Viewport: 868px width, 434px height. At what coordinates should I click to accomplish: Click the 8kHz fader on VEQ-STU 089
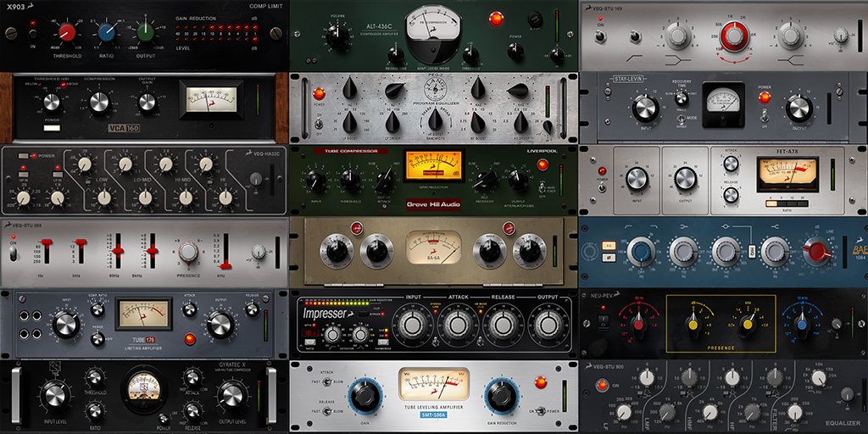(152, 251)
